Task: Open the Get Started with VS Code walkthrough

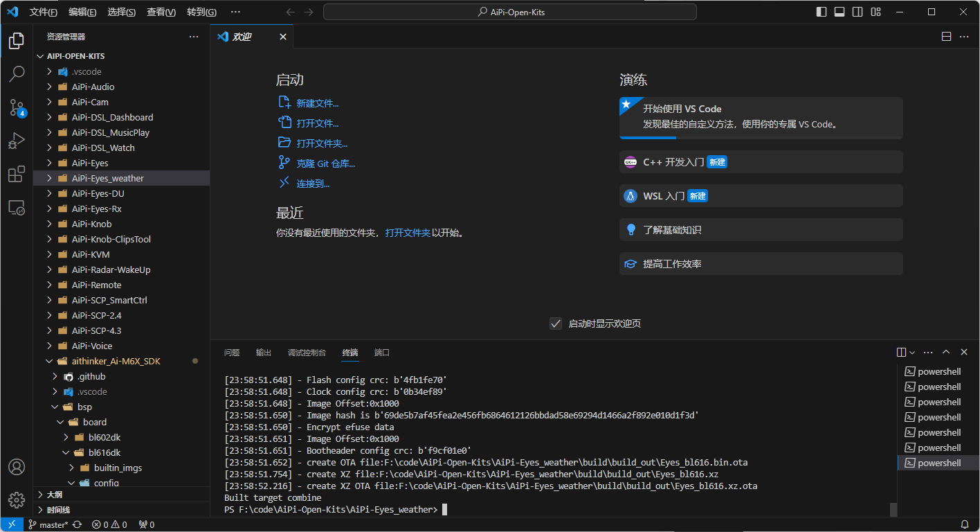Action: point(761,118)
